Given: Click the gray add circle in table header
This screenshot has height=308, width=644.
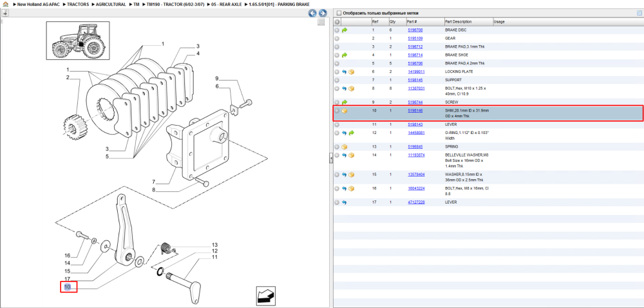Looking at the screenshot, I should coord(337,22).
